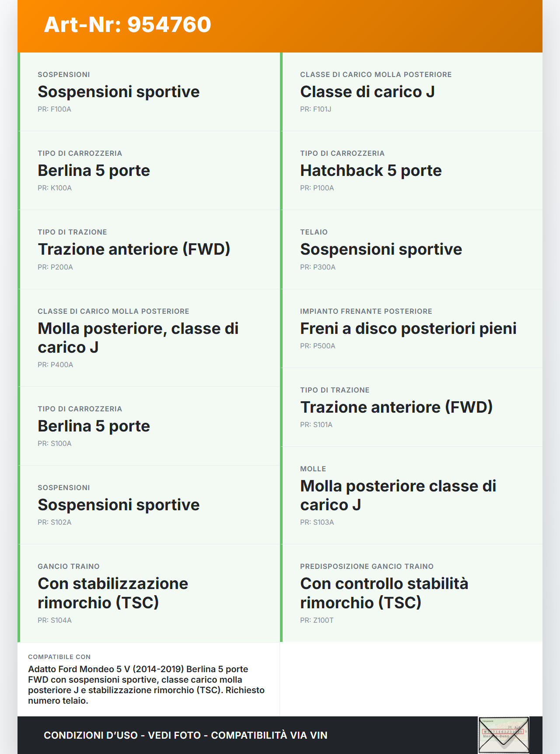Click the Berlina 5 porte card PR K100A
Screen dimensions: 560x754
[150, 171]
